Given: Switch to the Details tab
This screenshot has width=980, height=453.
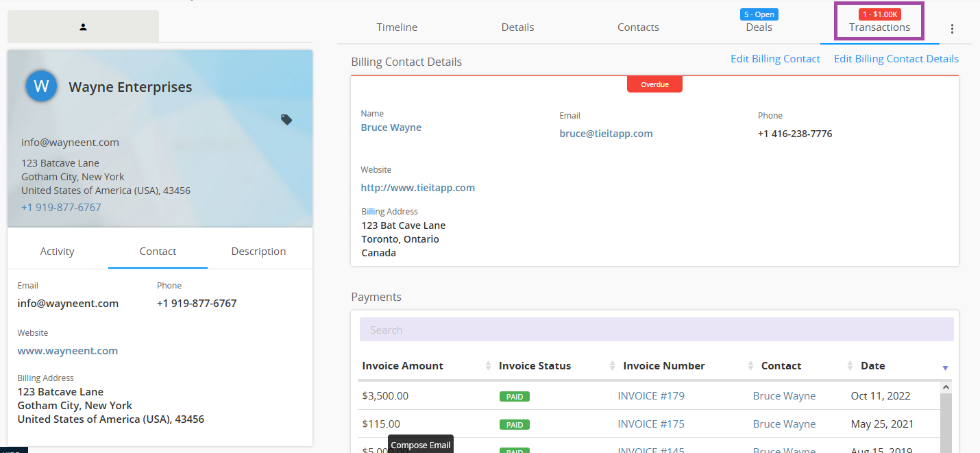Looking at the screenshot, I should pos(517,27).
